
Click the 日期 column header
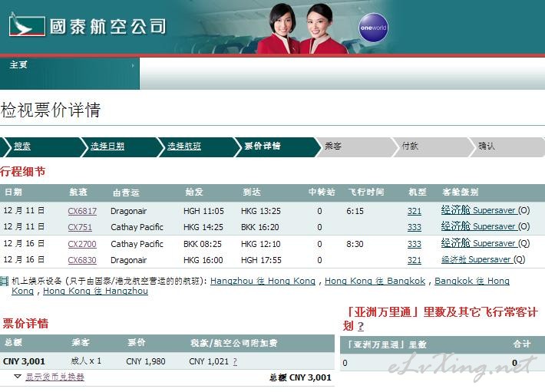point(14,192)
